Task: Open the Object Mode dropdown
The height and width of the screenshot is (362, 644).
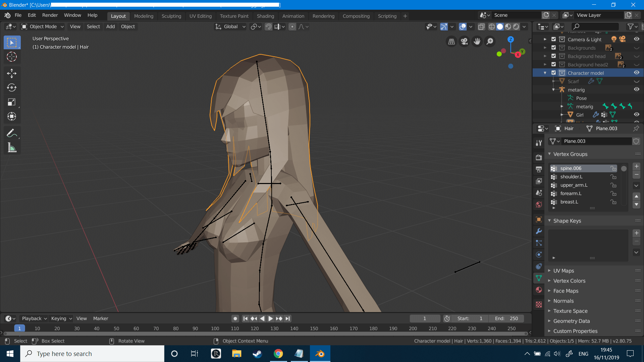Action: [42, 26]
